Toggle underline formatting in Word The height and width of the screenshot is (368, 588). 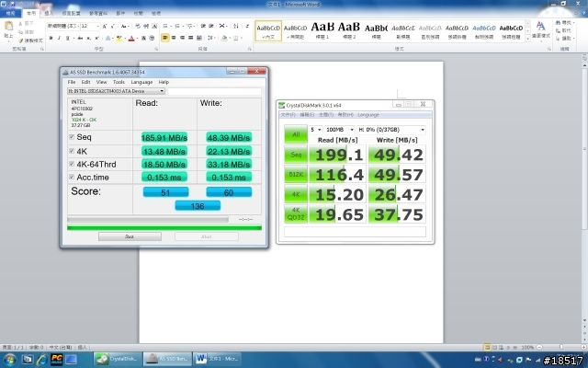(67, 38)
